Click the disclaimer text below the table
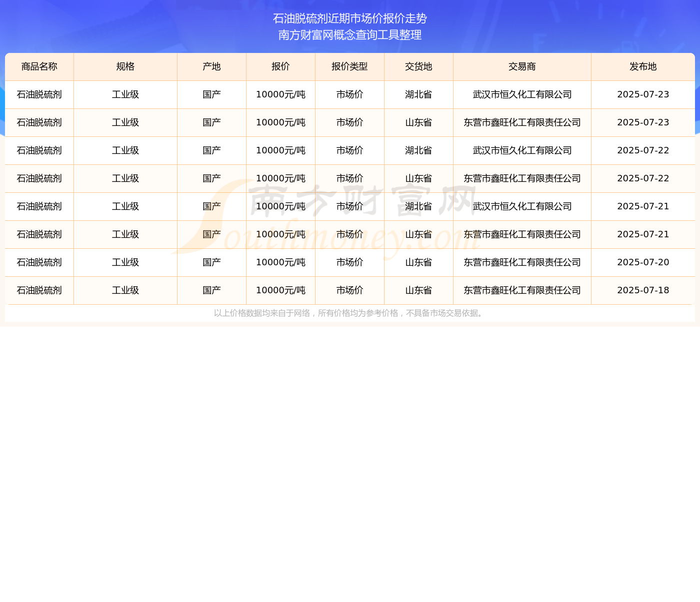The image size is (700, 602). pos(350,313)
